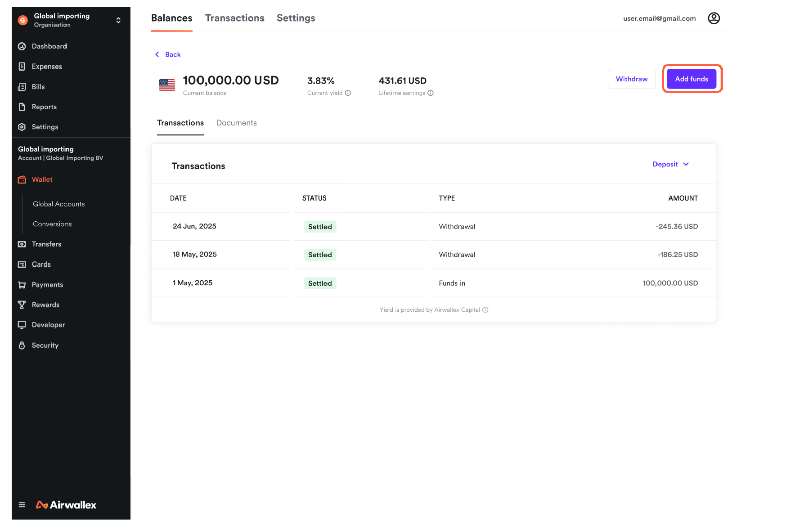Click the hamburger menu icon beside Airwallex logo
The height and width of the screenshot is (532, 788).
pyautogui.click(x=22, y=505)
